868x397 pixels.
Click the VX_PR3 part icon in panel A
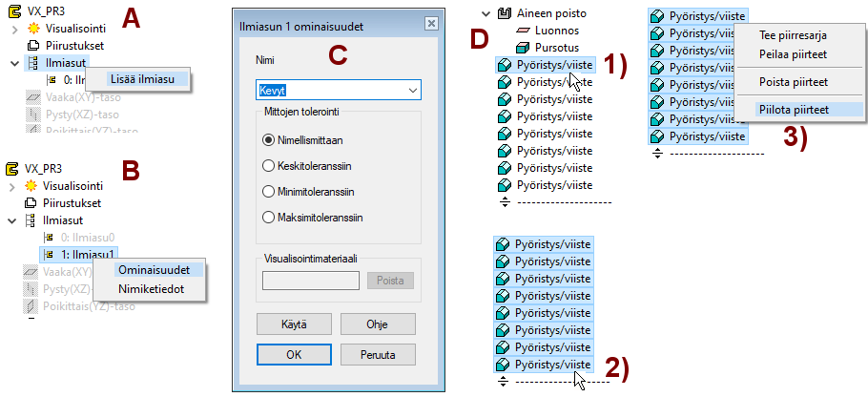pos(12,10)
